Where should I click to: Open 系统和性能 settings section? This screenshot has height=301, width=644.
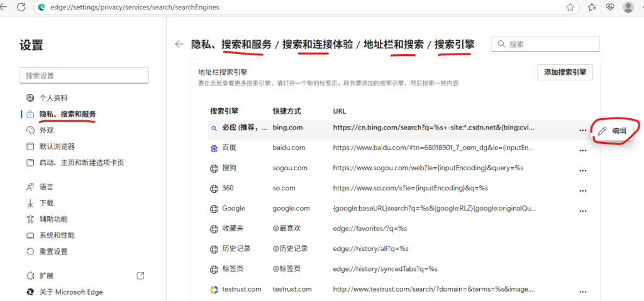[57, 235]
